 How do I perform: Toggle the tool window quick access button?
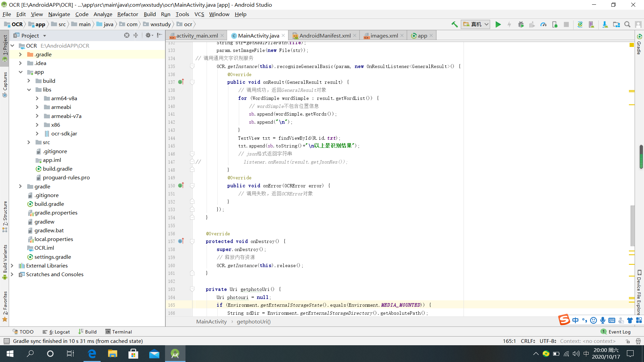[x=6, y=341]
